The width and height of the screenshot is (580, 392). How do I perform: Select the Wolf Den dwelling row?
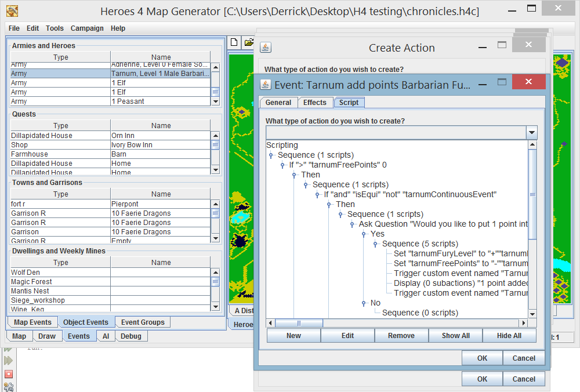coord(110,273)
